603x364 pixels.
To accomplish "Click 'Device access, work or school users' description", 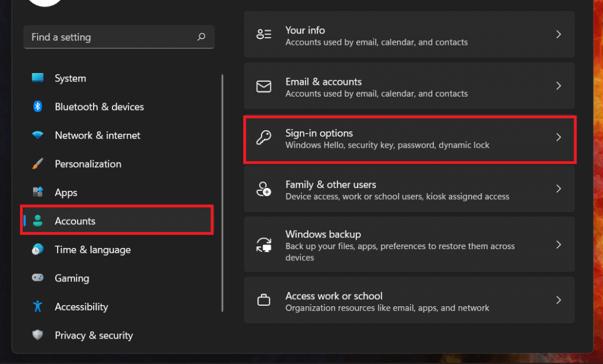I will 397,197.
